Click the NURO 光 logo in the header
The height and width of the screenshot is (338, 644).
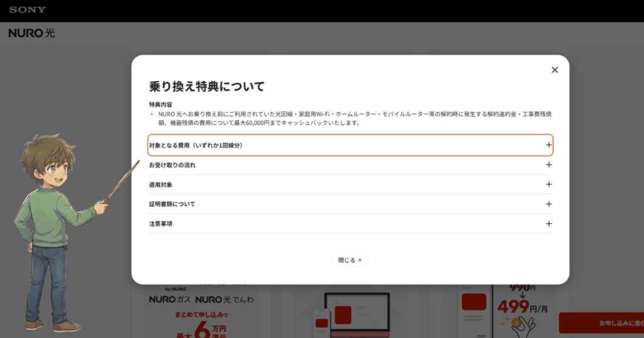point(31,33)
